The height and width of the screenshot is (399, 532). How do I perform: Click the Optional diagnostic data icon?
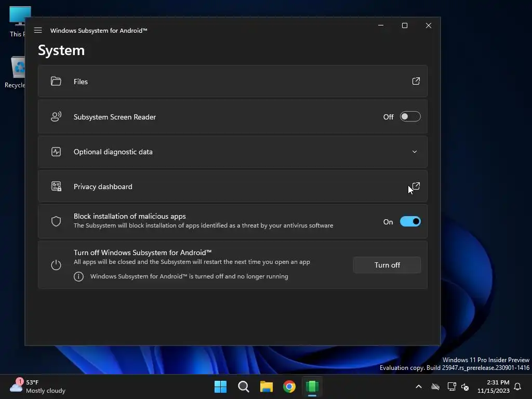pyautogui.click(x=56, y=151)
